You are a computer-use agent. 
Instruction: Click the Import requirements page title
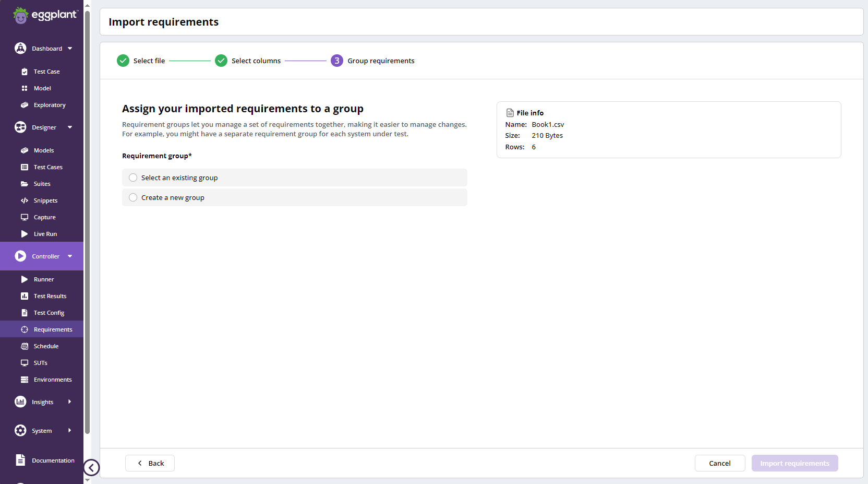click(164, 22)
